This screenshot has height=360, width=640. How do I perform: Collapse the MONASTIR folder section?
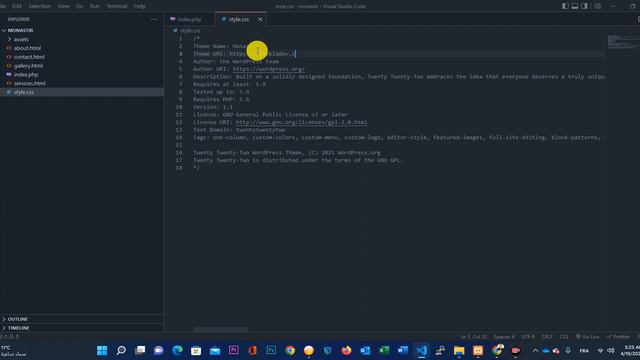point(82,30)
